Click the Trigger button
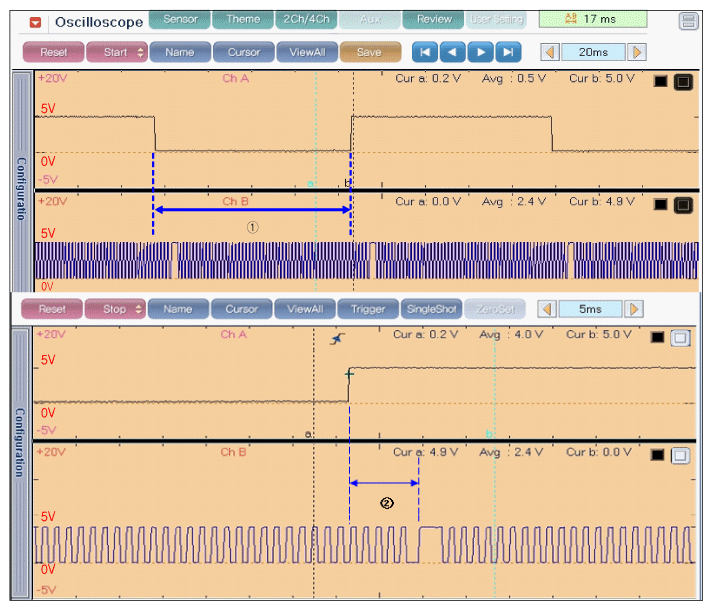712x610 pixels. click(x=368, y=309)
